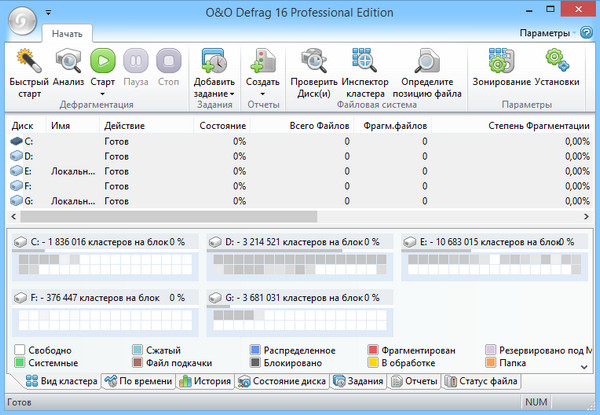Click the drive list scroll left arrow

(x=13, y=216)
